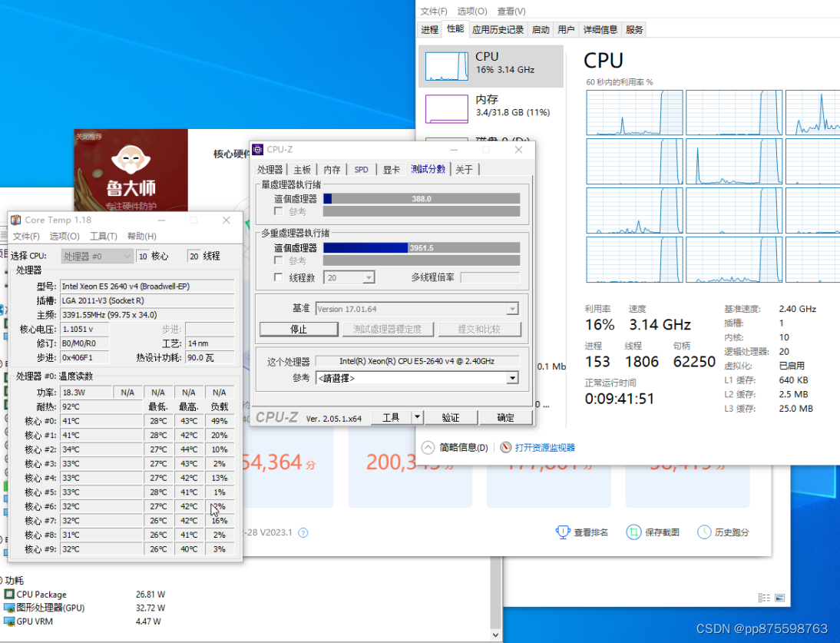This screenshot has height=643, width=840.
Task: Open the 选项(O) menu in Task Manager
Action: coord(472,12)
